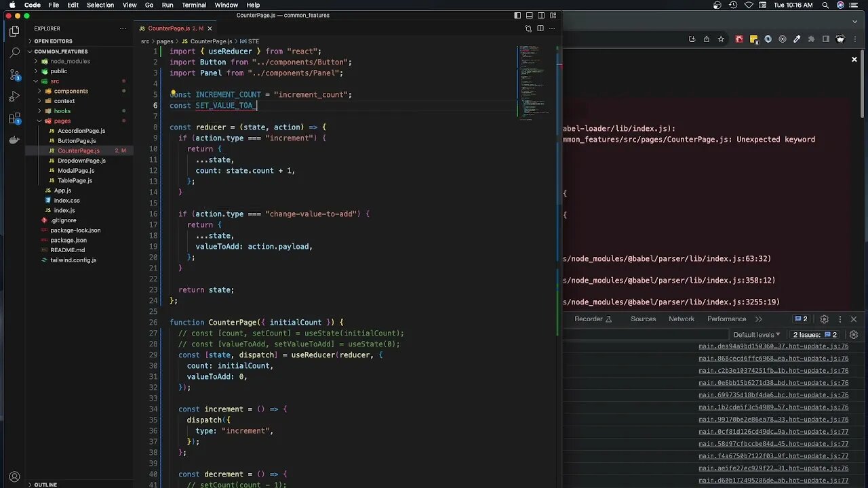Split the editor to the right
This screenshot has height=488, width=868.
pos(540,28)
